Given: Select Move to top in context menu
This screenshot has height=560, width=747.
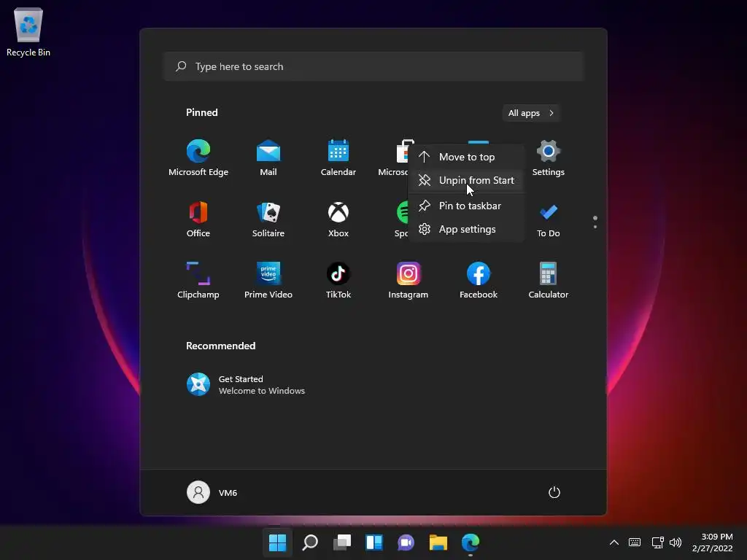Looking at the screenshot, I should pyautogui.click(x=466, y=157).
